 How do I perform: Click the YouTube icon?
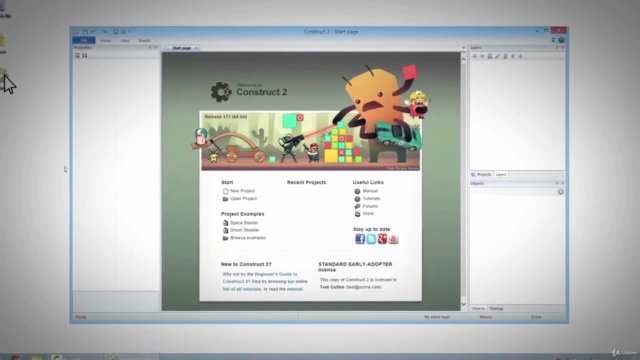pos(393,239)
